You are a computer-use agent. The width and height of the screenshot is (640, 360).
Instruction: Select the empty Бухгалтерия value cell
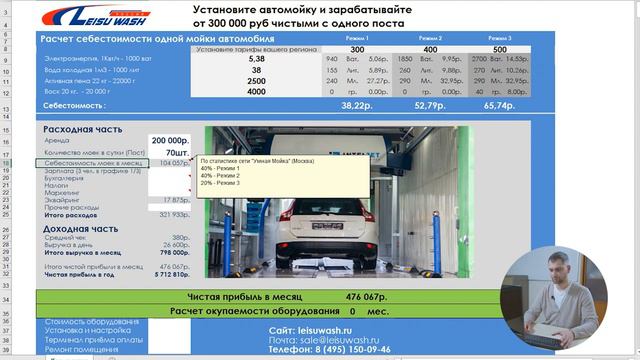[169, 178]
